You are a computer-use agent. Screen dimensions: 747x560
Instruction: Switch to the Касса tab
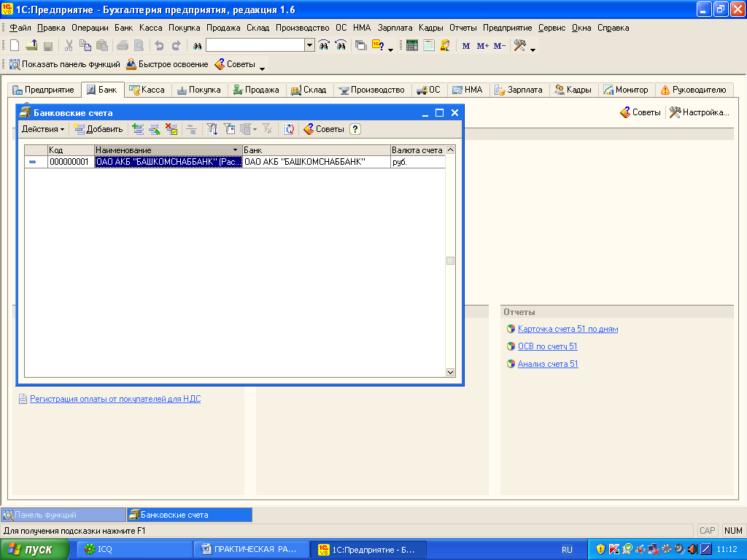tap(147, 90)
